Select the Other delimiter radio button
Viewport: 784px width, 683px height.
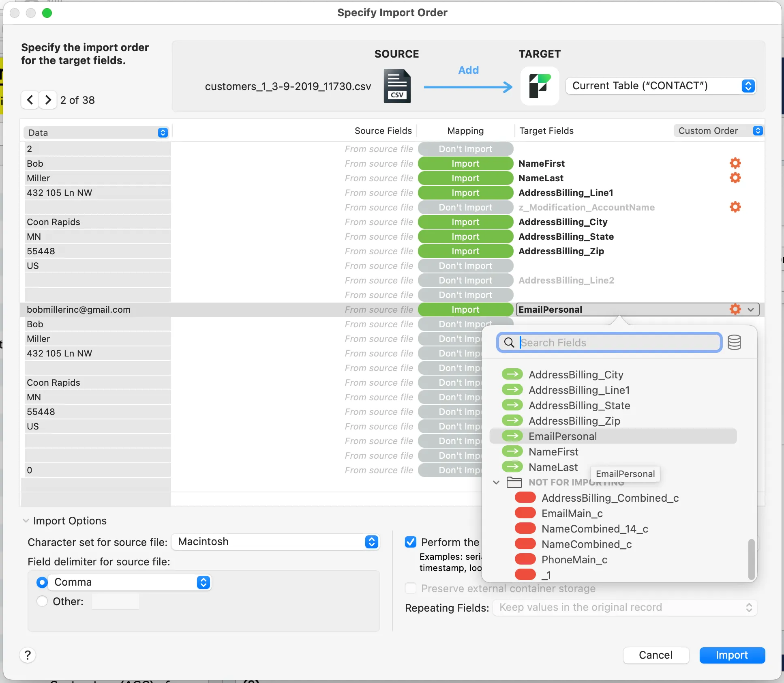[42, 601]
